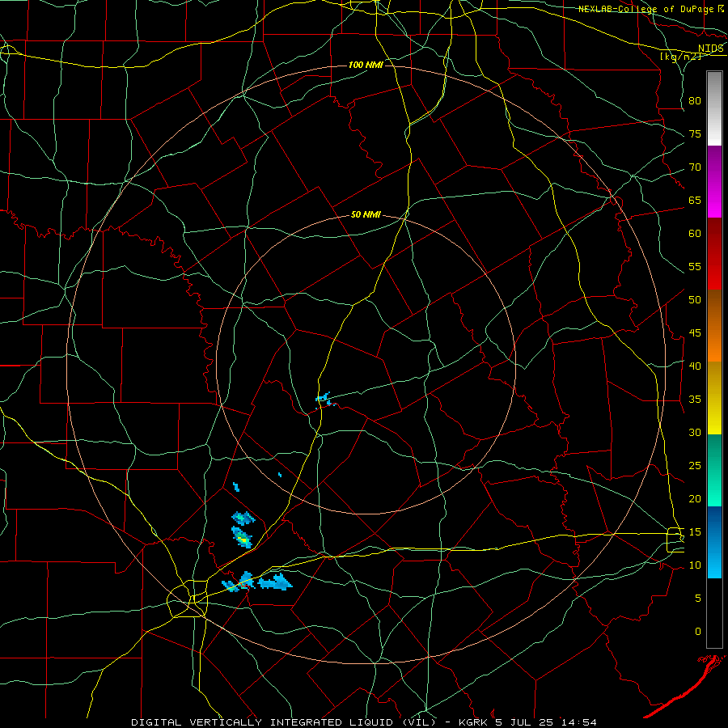This screenshot has height=728, width=728.
Task: Click the 30 value on the color scale
Action: (695, 432)
